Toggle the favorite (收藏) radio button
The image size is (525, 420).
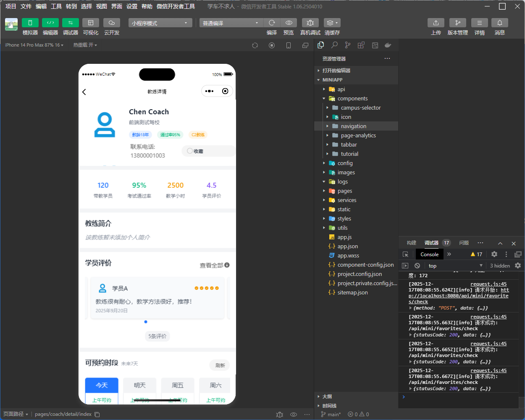190,151
